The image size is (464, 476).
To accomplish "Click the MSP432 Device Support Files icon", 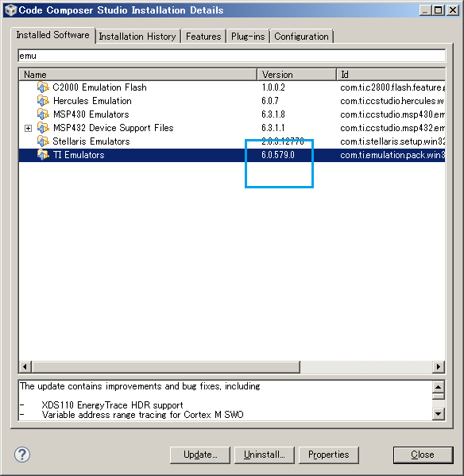I will [43, 128].
